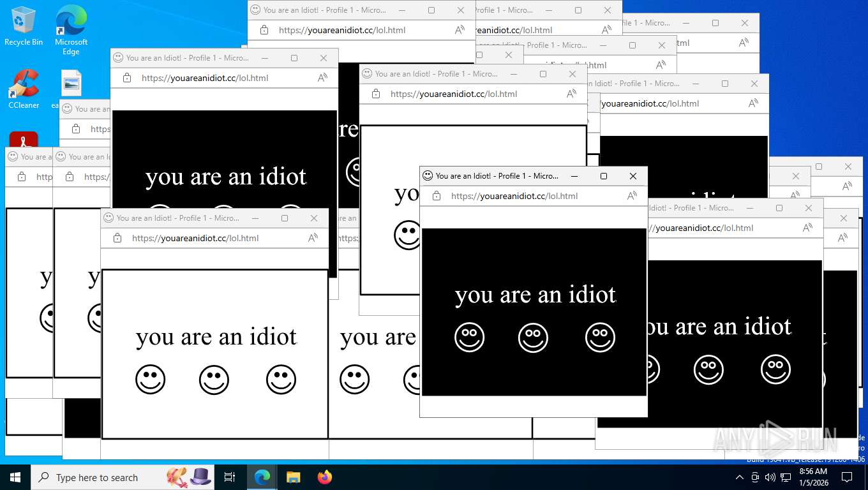Open the CCleaner desktop shortcut

coord(24,89)
